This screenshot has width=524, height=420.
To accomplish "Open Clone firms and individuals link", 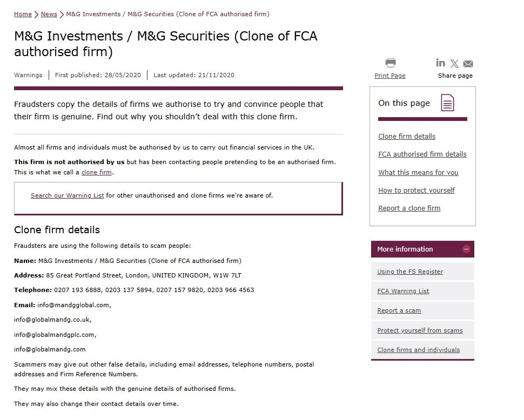I will tap(419, 350).
